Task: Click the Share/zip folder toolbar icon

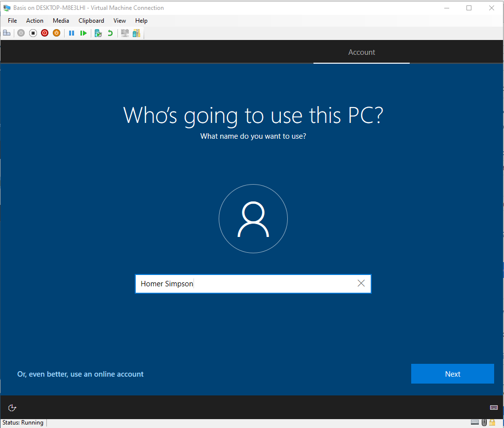Action: pyautogui.click(x=136, y=33)
